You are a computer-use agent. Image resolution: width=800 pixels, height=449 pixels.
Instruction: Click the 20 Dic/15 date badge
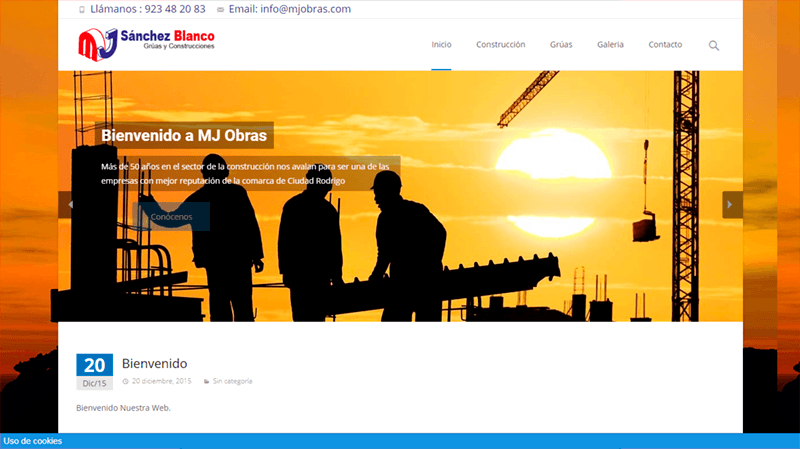pyautogui.click(x=94, y=371)
